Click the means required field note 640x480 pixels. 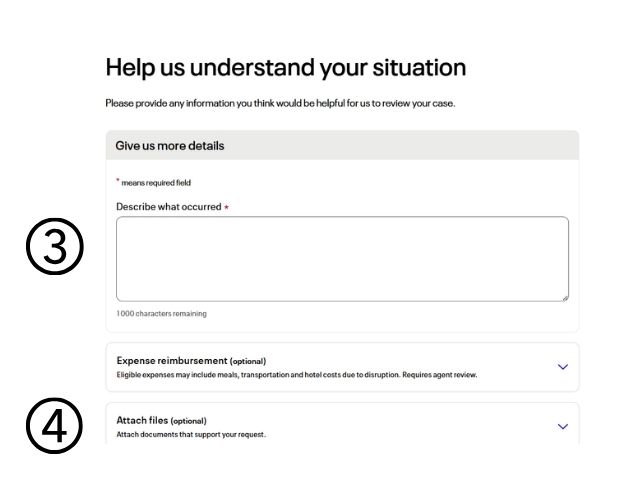click(156, 183)
